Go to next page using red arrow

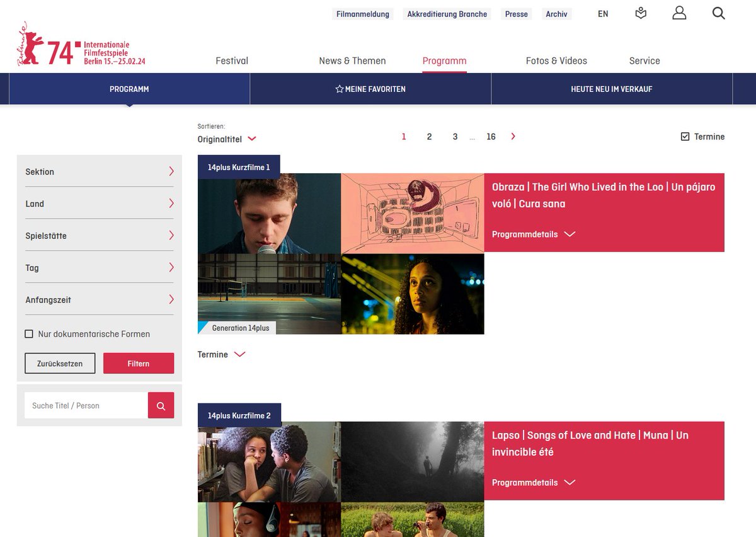513,136
